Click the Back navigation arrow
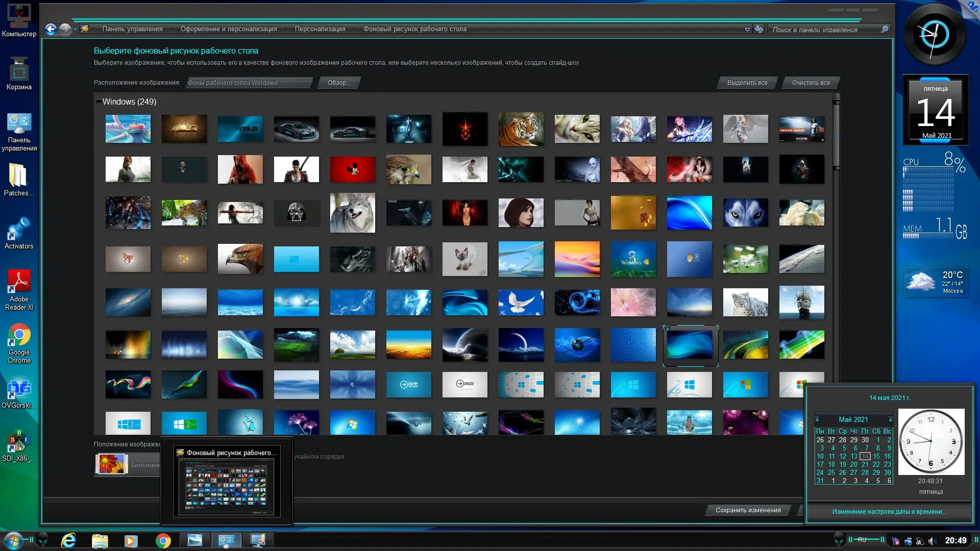This screenshot has height=551, width=980. click(51, 29)
